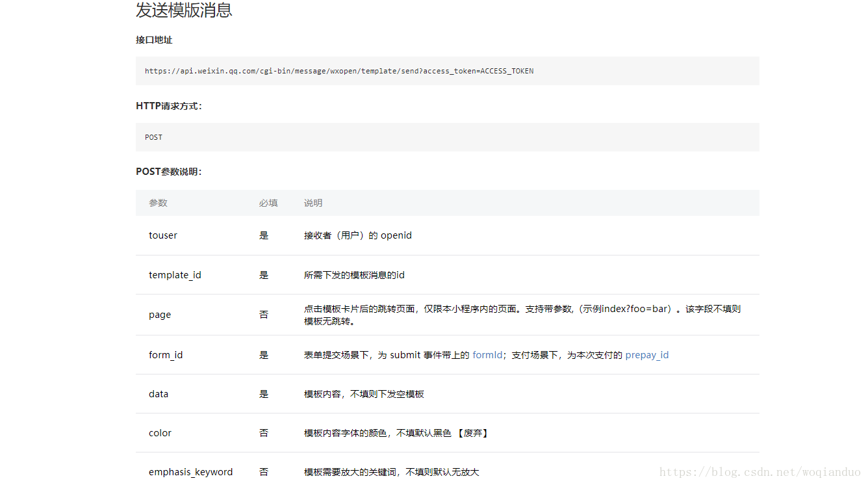868x485 pixels.
Task: Click the 说明 column header
Action: click(x=313, y=203)
